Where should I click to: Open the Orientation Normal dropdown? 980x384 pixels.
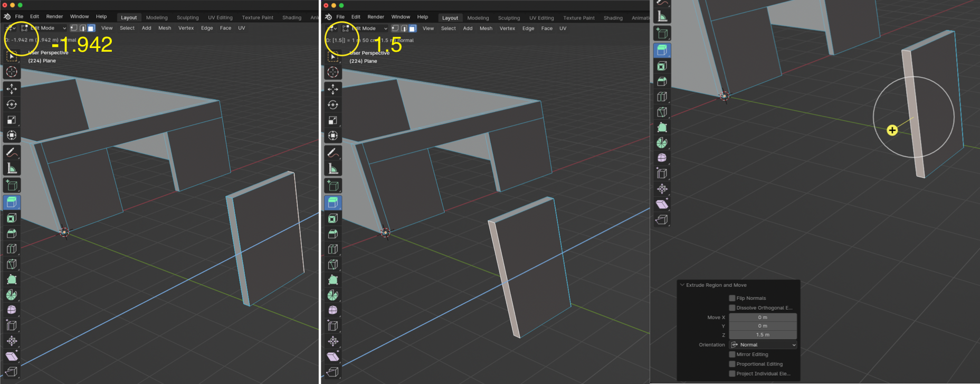coord(763,344)
